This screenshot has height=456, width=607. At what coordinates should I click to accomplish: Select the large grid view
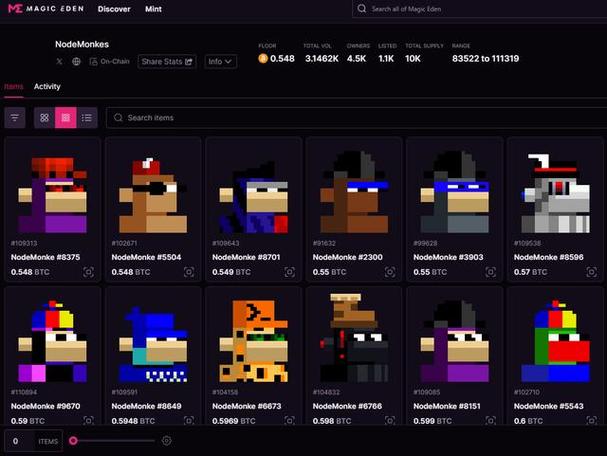pos(66,117)
